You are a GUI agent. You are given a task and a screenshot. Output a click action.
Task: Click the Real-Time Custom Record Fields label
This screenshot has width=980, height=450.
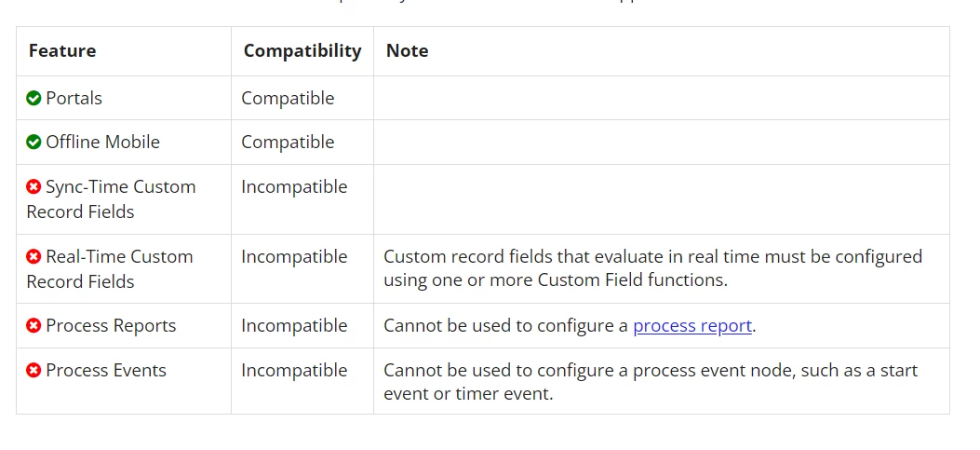pos(110,269)
